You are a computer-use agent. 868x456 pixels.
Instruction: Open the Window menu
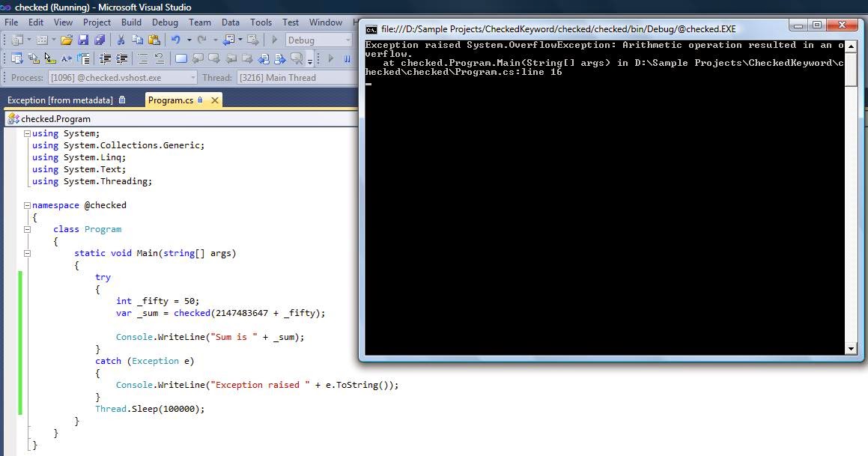pyautogui.click(x=326, y=22)
